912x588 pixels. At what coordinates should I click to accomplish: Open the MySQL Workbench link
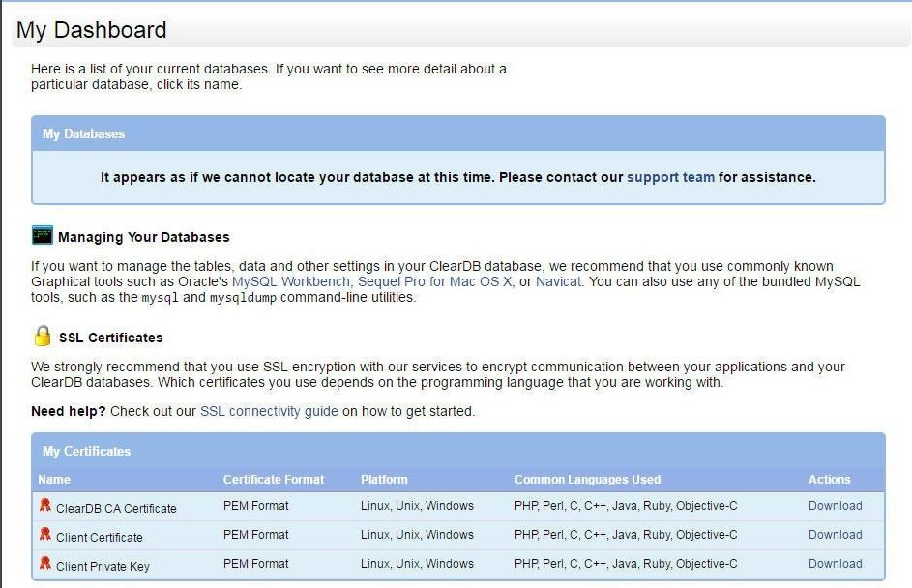[291, 282]
